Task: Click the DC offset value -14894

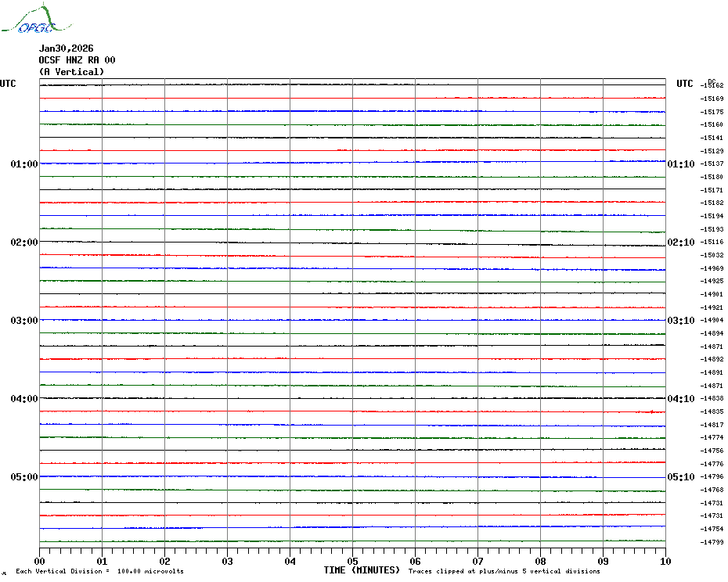Action: pyautogui.click(x=712, y=333)
